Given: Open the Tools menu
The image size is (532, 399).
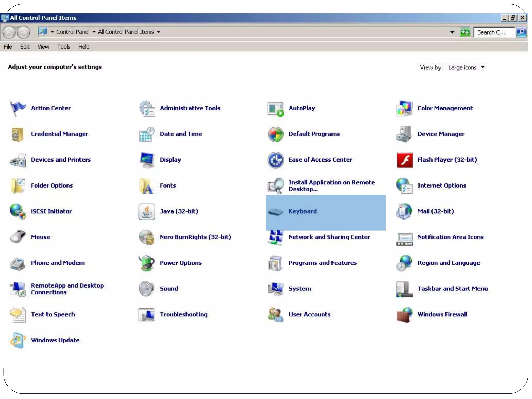Looking at the screenshot, I should 64,47.
